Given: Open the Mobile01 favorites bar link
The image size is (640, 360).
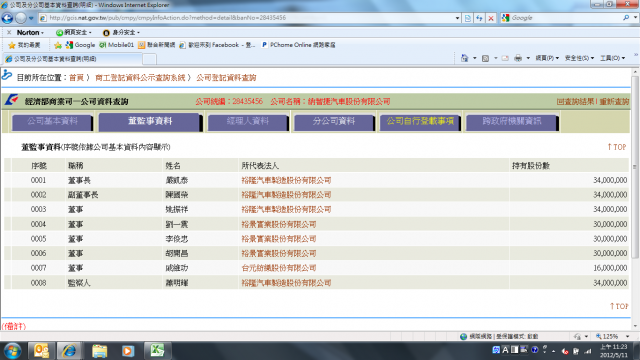Looking at the screenshot, I should pyautogui.click(x=117, y=45).
